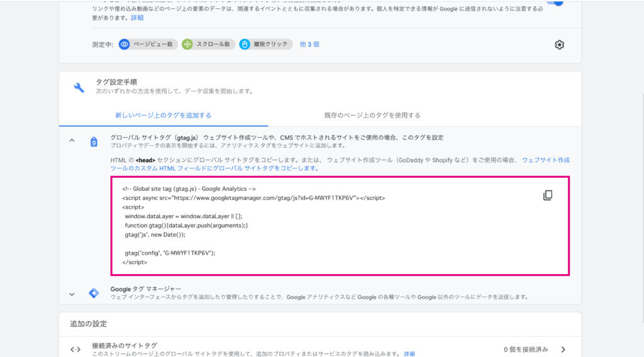Screen dimensions: 644x357
Task: Click the 接続済みのサイトタグ arrows icon
Action: 75,349
